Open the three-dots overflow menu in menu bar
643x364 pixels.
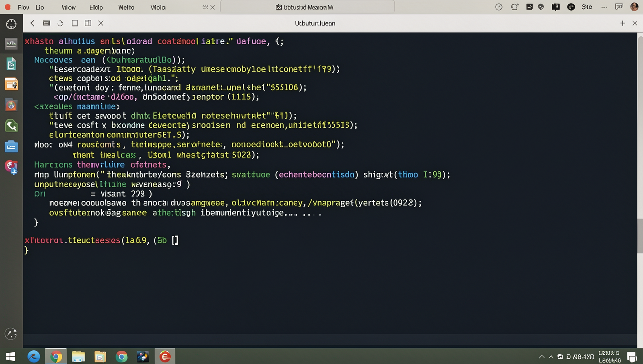point(604,7)
